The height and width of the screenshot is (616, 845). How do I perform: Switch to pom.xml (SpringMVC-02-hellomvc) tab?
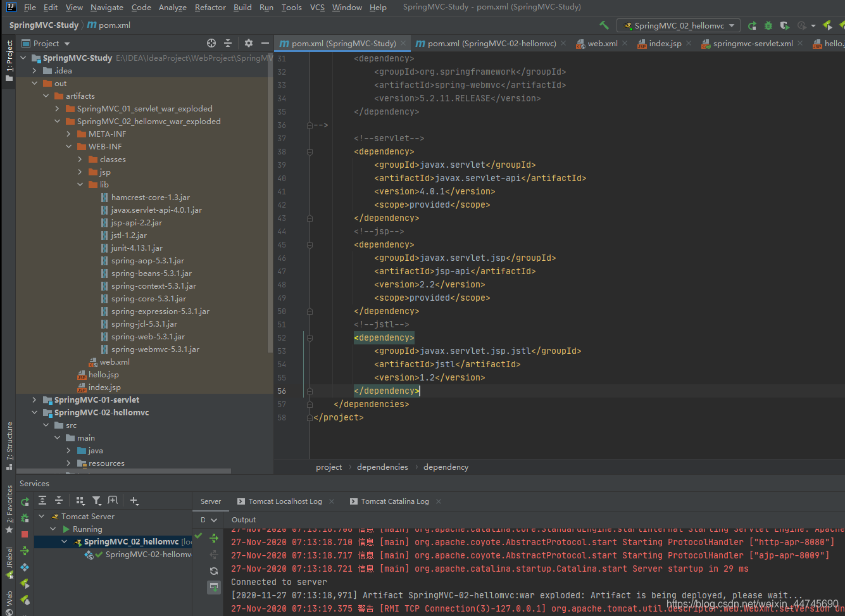(492, 43)
